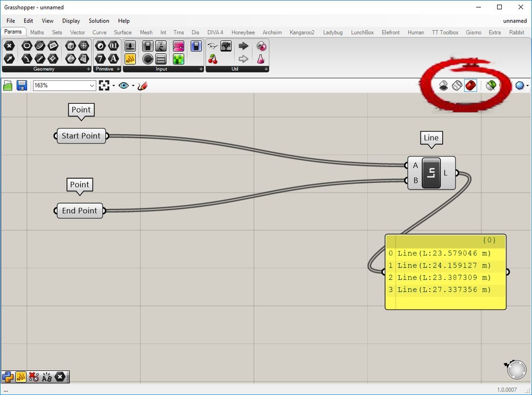Screen dimensions: 532x395
Task: Switch to the Kangaroo2 tab
Action: coord(303,32)
